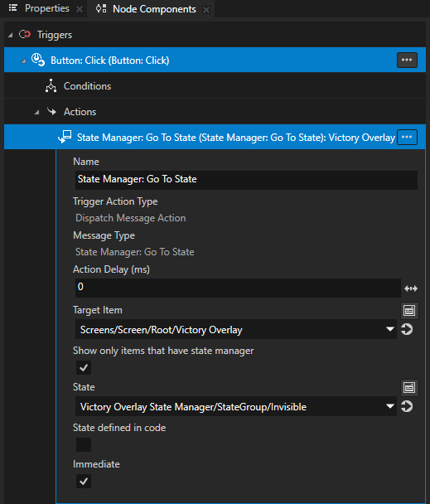Viewport: 430px width, 504px height.
Task: Collapse the Button: Click trigger
Action: tap(23, 61)
